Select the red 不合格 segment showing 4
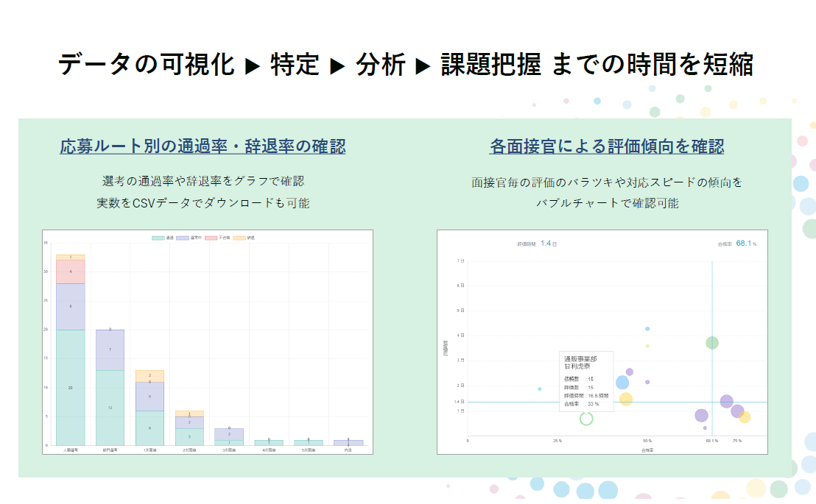The height and width of the screenshot is (504, 816). coord(71,271)
